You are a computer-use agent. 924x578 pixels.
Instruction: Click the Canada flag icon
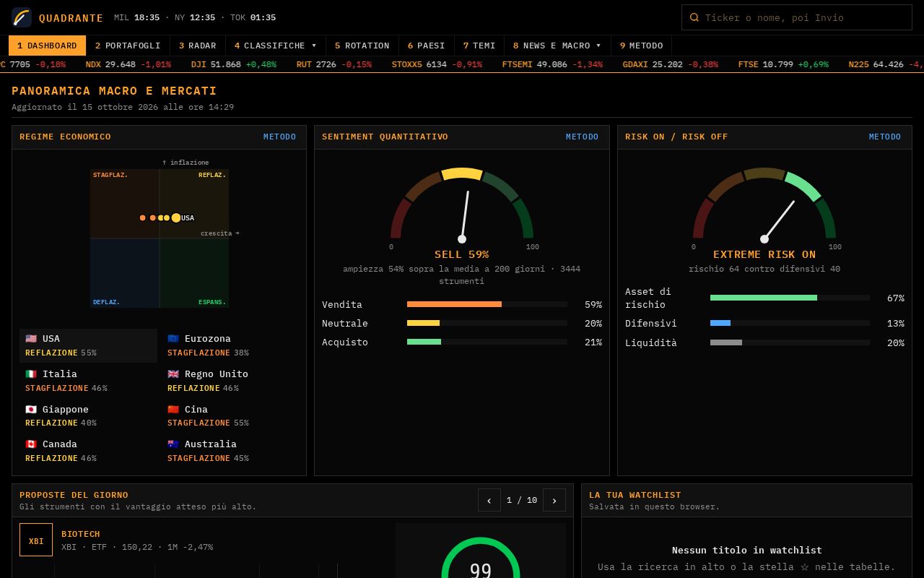pyautogui.click(x=31, y=444)
